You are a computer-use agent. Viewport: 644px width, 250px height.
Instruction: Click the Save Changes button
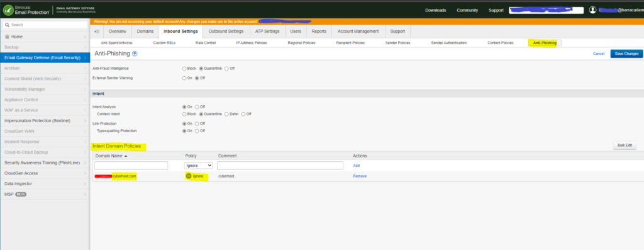tap(626, 54)
